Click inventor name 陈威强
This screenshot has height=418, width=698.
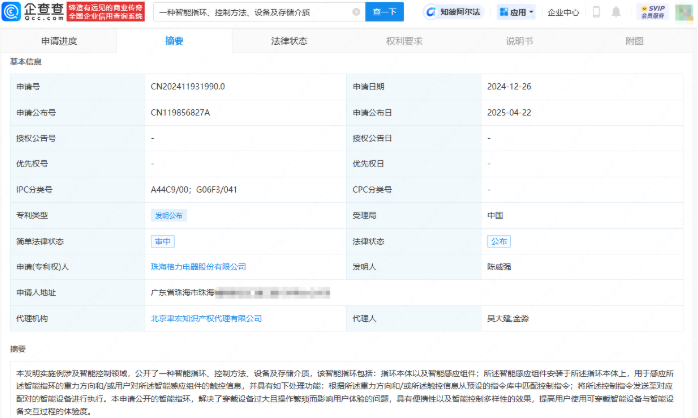(499, 267)
